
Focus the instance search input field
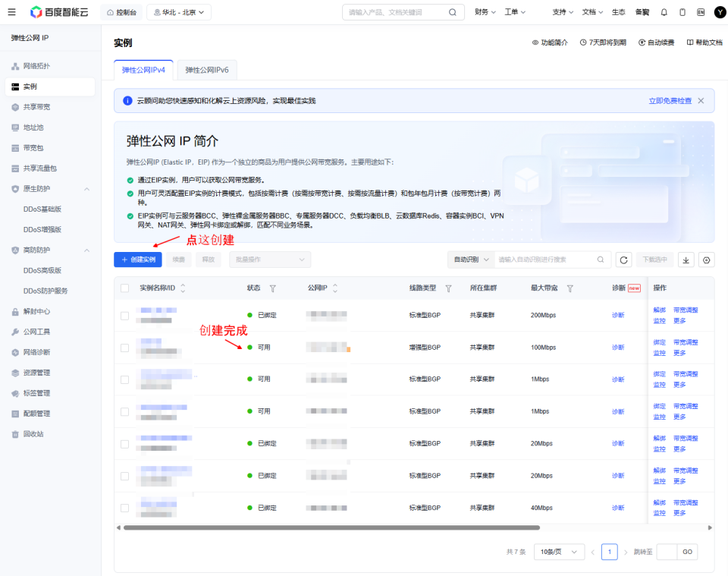pos(545,260)
